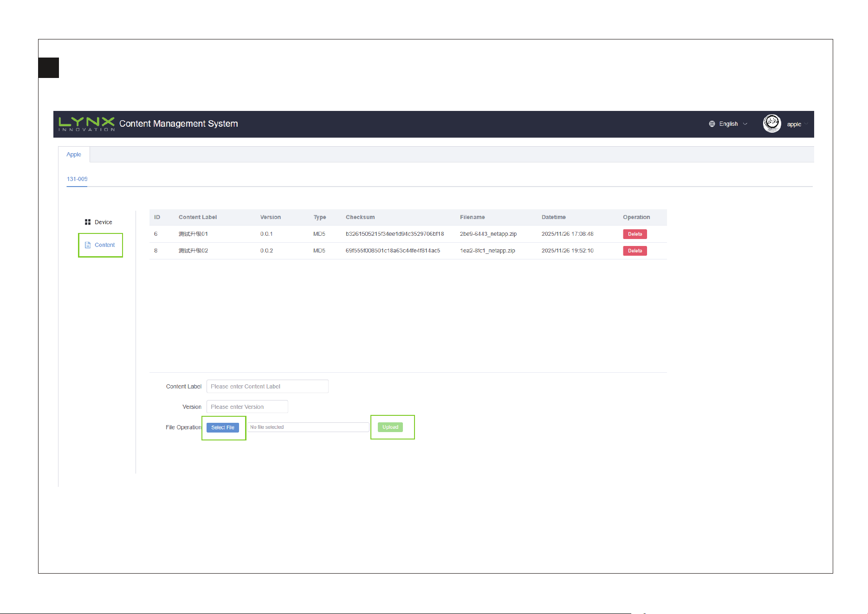Click the Content document icon
Image resolution: width=868 pixels, height=614 pixels.
point(88,245)
